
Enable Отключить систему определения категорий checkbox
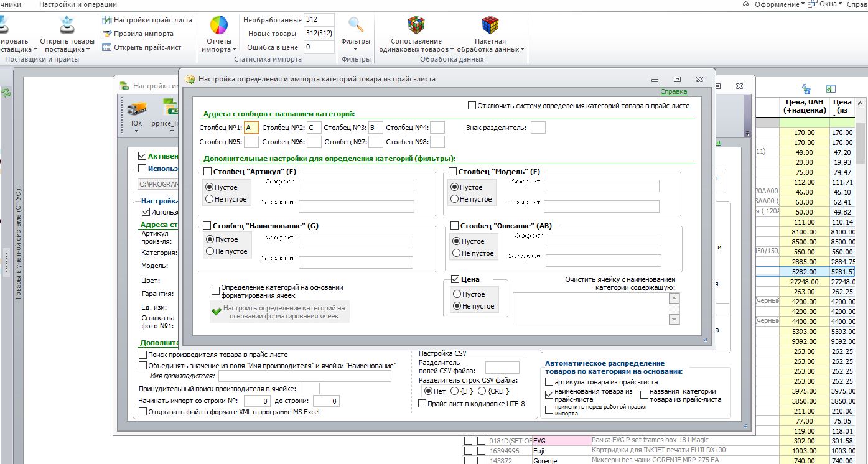coord(472,106)
